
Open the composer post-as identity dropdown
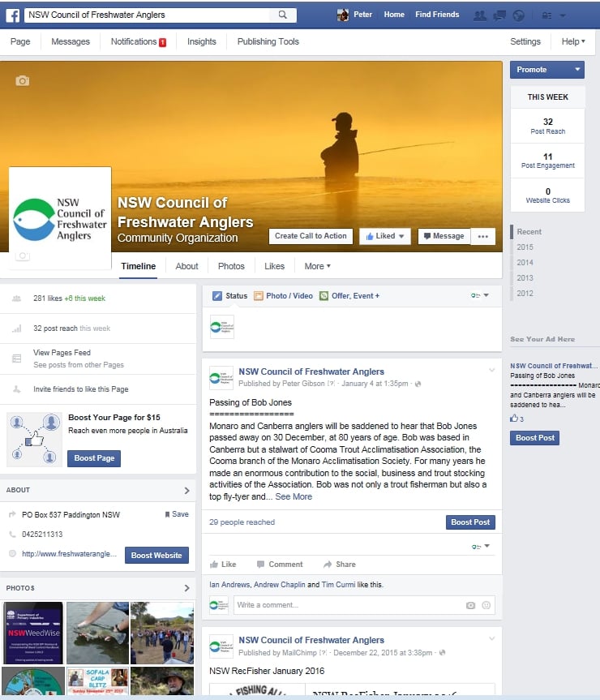[480, 295]
